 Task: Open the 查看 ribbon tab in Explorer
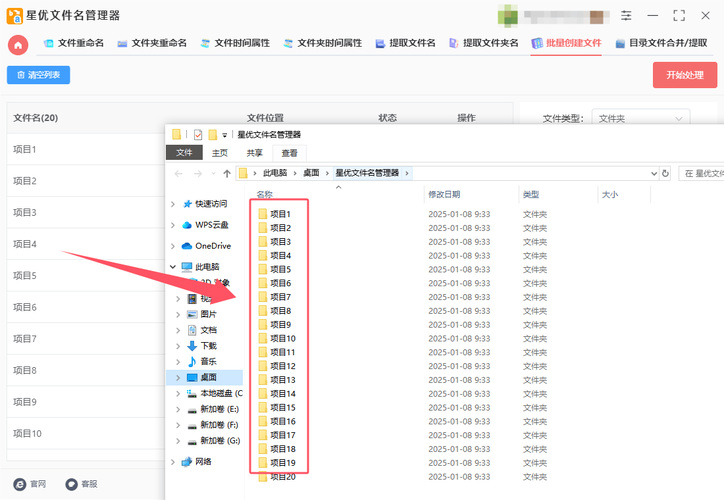(289, 153)
